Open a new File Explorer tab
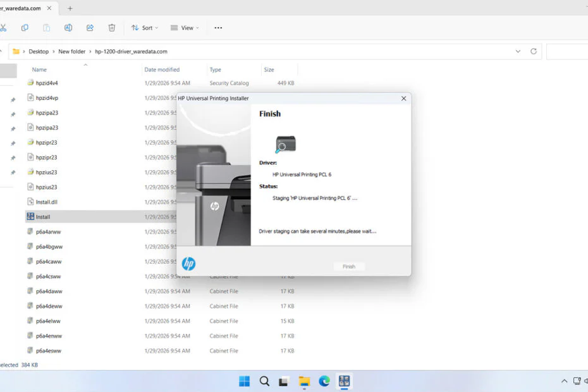This screenshot has height=392, width=588. click(x=70, y=8)
